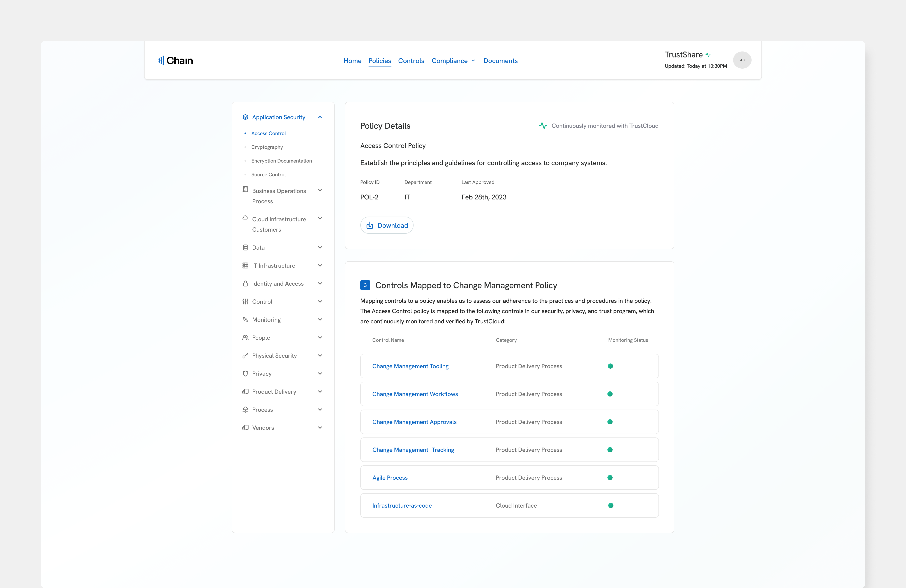Image resolution: width=906 pixels, height=588 pixels.
Task: Open Change Management- Tracking link
Action: [413, 450]
